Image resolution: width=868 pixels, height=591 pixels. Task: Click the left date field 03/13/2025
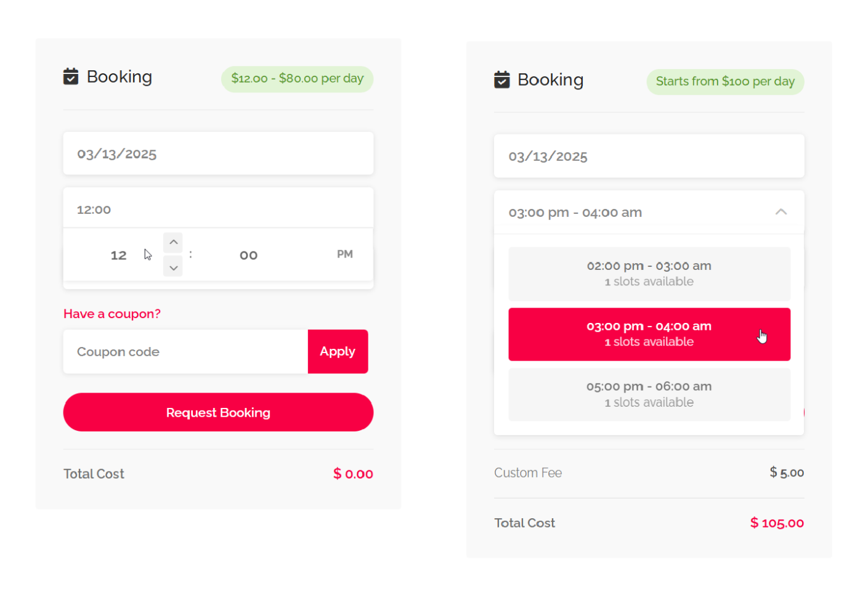(218, 153)
